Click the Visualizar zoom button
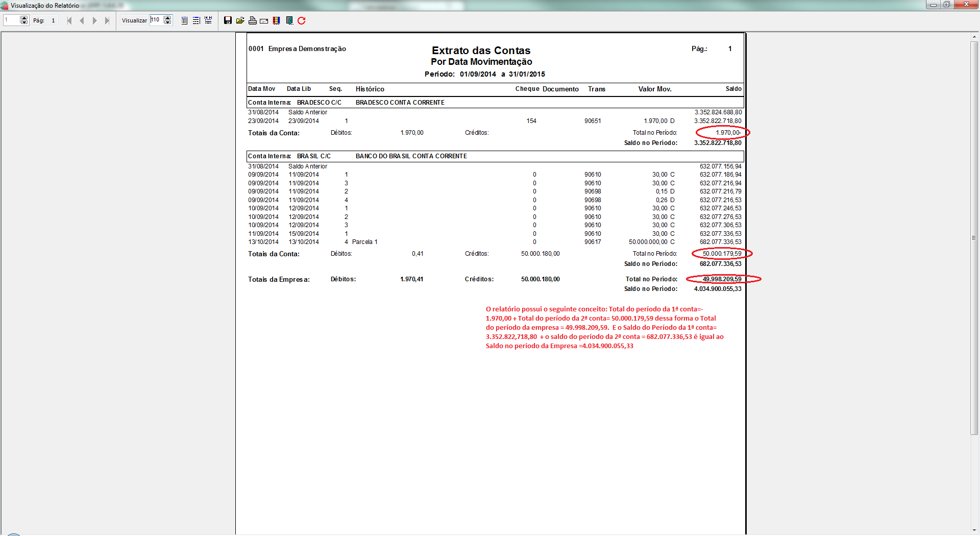The width and height of the screenshot is (980, 536). 134,20
